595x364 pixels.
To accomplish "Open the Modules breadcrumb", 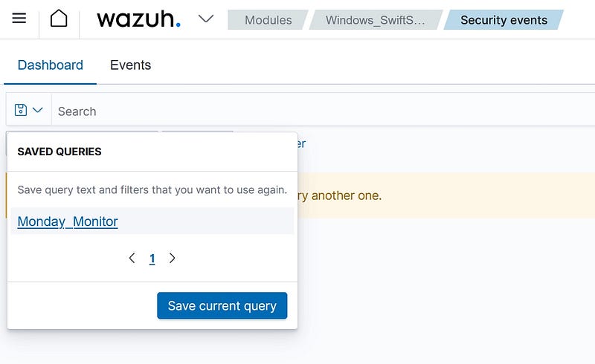I will [x=268, y=20].
